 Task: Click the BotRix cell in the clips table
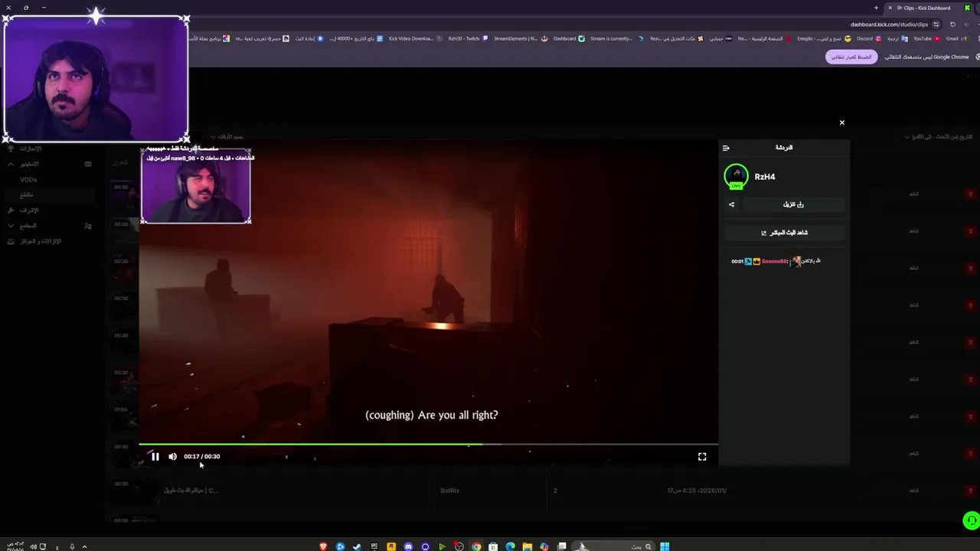[449, 491]
